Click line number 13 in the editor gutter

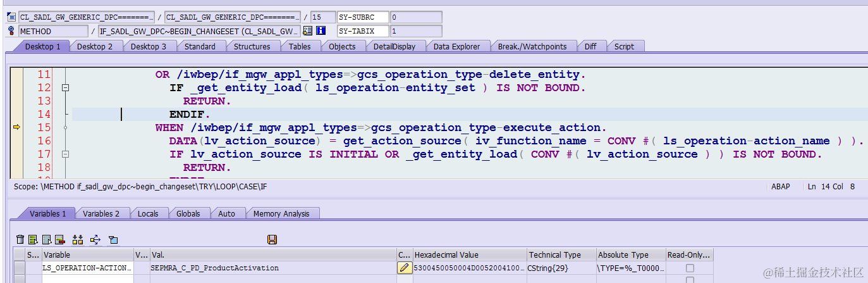pos(44,101)
